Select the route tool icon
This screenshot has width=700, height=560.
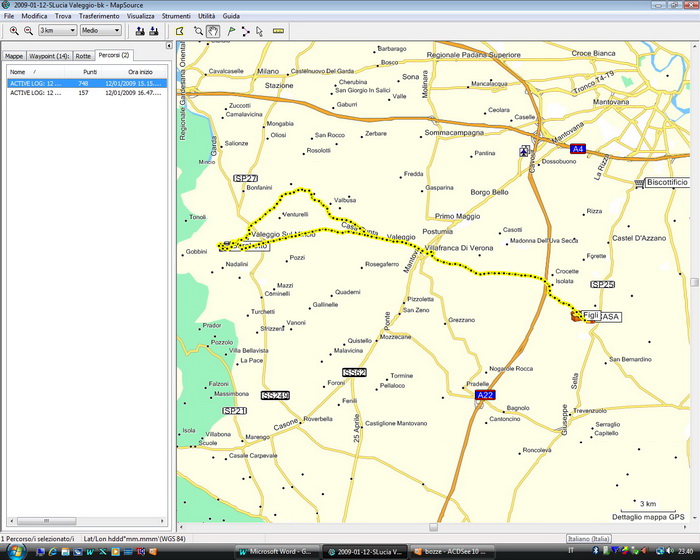244,31
